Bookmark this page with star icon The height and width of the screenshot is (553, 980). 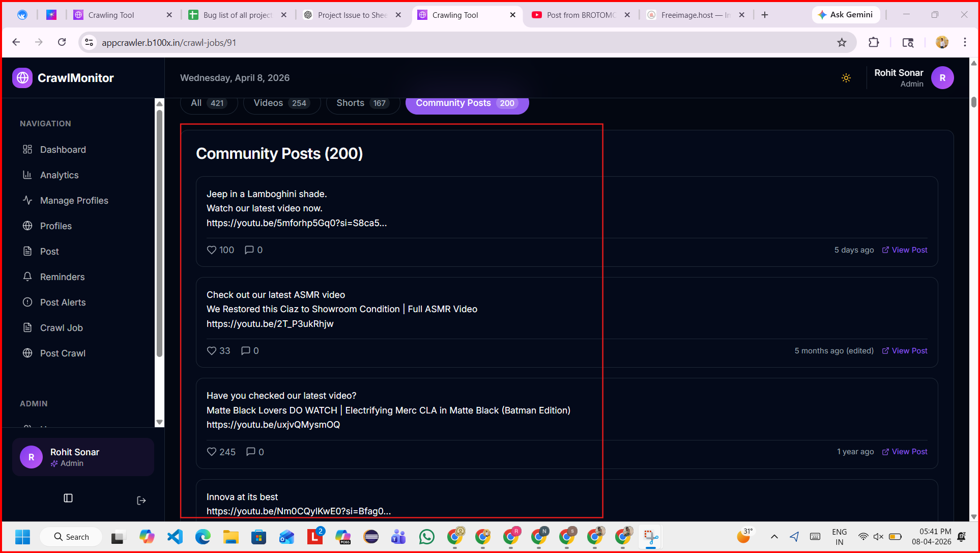pyautogui.click(x=842, y=43)
